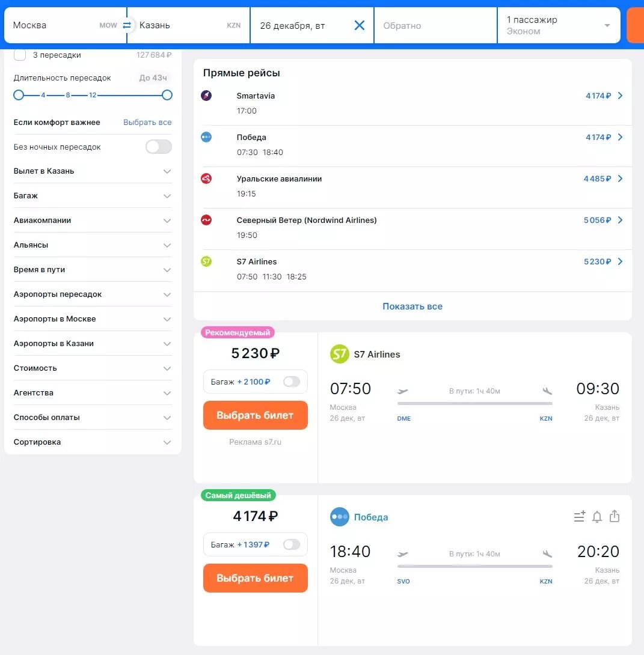
Task: Click Северный Ветер Nordwind logo icon
Action: (206, 220)
